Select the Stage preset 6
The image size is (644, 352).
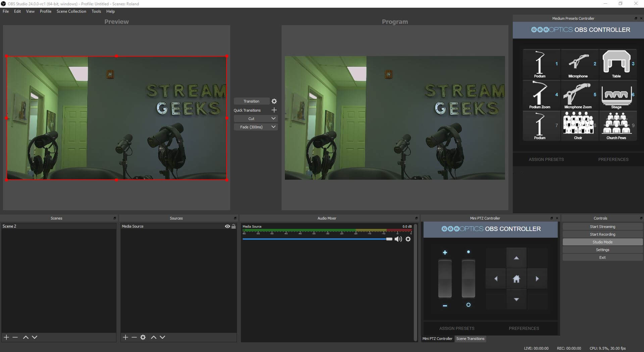[x=618, y=95]
